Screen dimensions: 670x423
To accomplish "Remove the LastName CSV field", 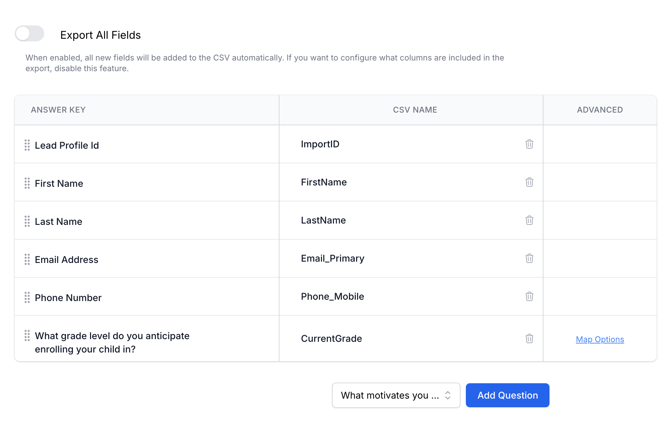I will (x=529, y=220).
